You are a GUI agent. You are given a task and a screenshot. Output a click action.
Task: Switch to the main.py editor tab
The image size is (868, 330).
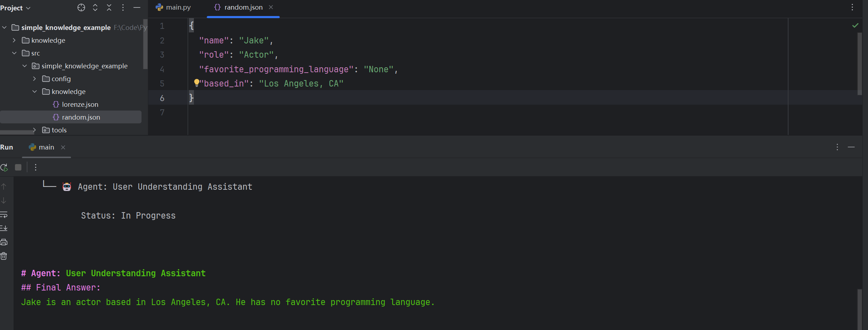click(x=173, y=7)
